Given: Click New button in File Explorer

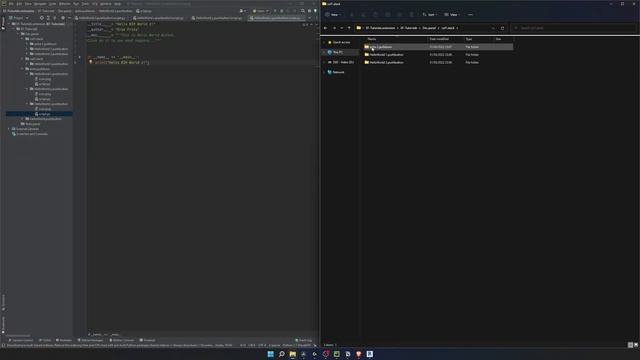Looking at the screenshot, I should [x=333, y=15].
